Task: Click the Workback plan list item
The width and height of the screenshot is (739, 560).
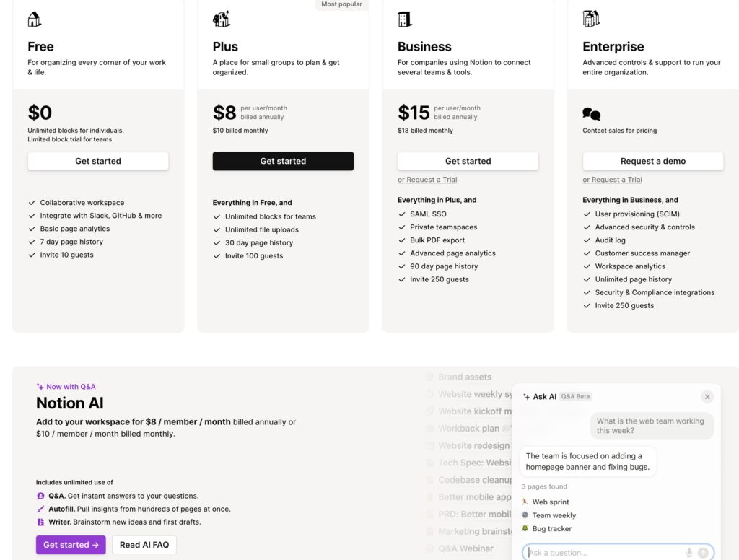Action: (468, 429)
